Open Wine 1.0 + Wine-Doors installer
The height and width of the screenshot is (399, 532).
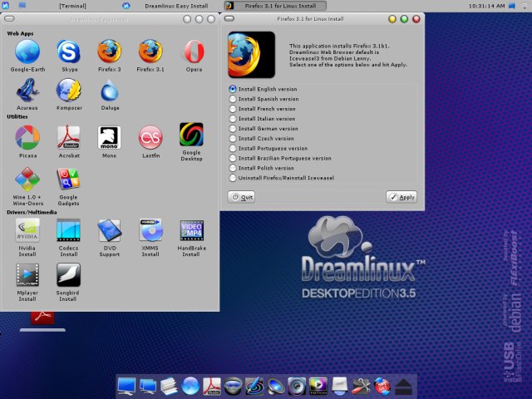pyautogui.click(x=27, y=180)
